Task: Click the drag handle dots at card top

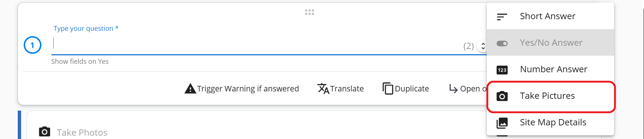Action: tap(310, 12)
